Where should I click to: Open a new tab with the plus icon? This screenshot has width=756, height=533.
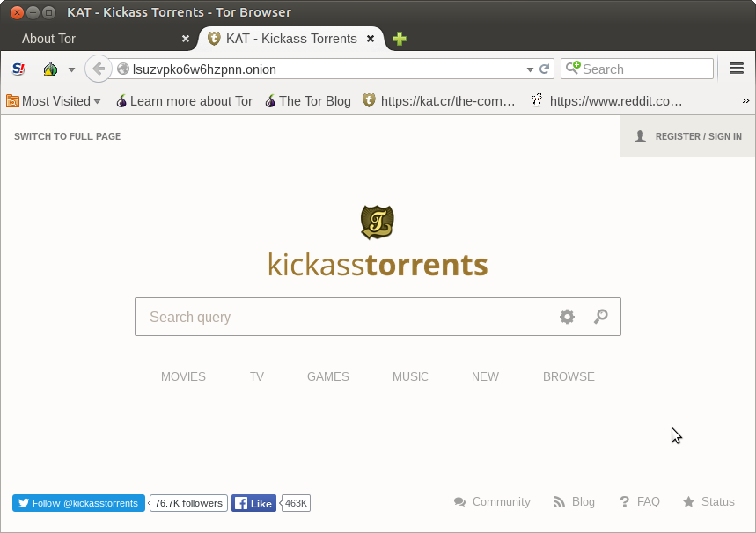point(400,39)
